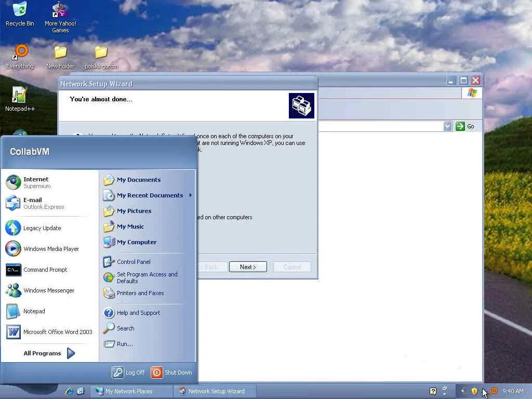Click the Shut Down button
Viewport: 532px width, 399px height.
coord(171,373)
